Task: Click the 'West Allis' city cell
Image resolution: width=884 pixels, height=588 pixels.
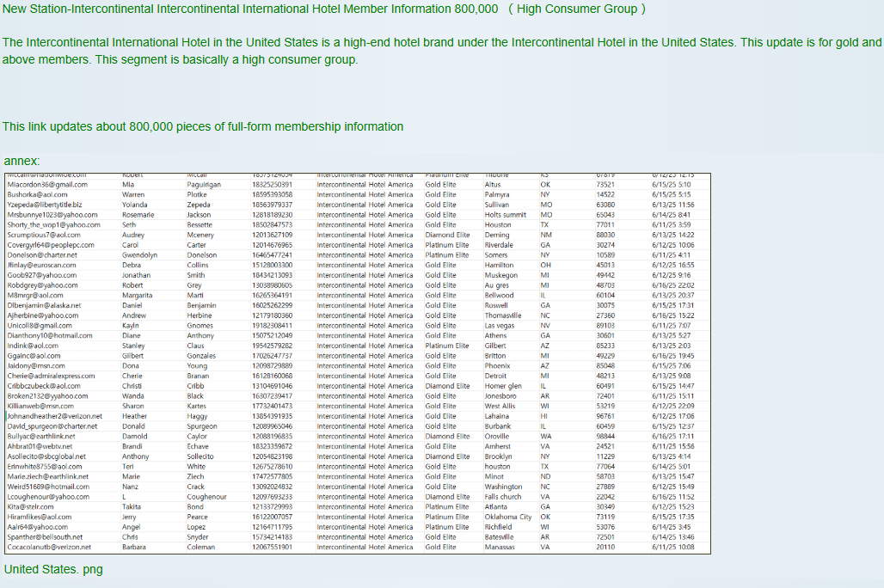Action: 500,406
